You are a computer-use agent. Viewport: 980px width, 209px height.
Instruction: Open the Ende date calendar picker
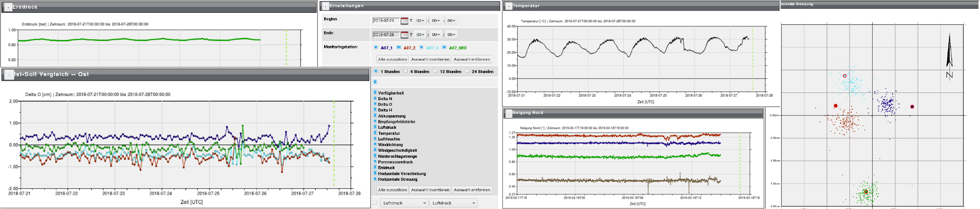coord(404,35)
